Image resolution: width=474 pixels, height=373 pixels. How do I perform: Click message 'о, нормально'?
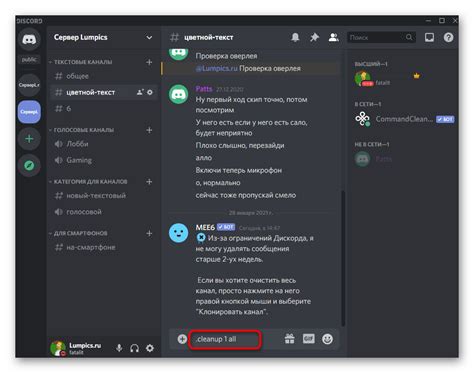(218, 183)
